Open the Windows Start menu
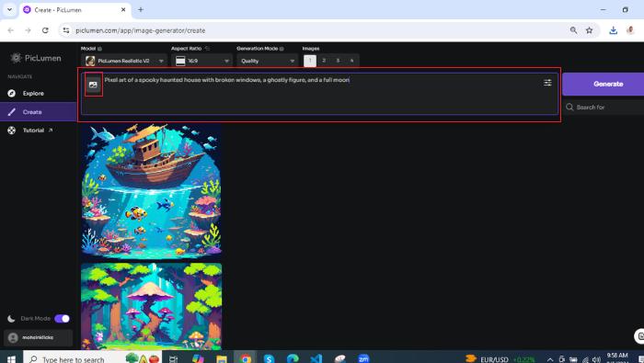Screen dimensions: 644x363 click(11, 359)
